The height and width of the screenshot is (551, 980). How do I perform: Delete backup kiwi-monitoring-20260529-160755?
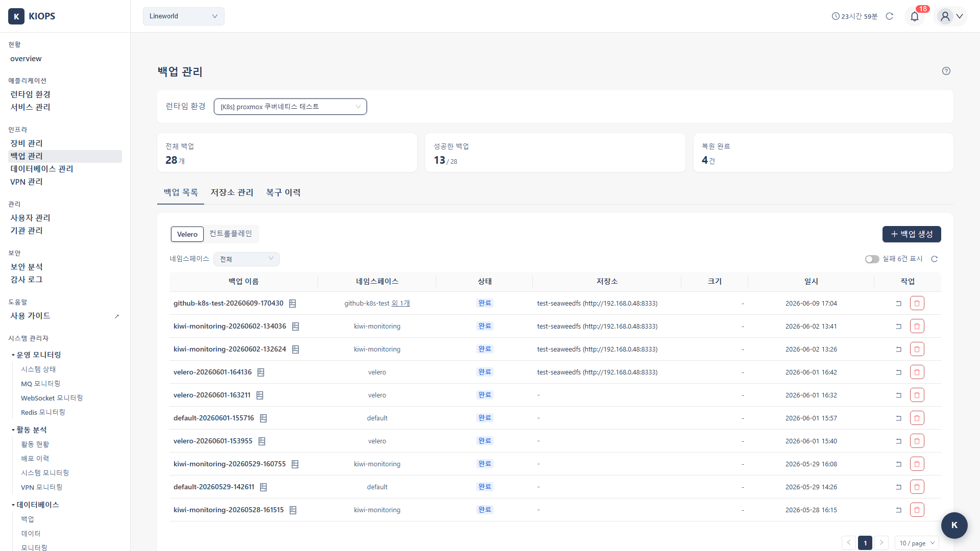pyautogui.click(x=917, y=464)
